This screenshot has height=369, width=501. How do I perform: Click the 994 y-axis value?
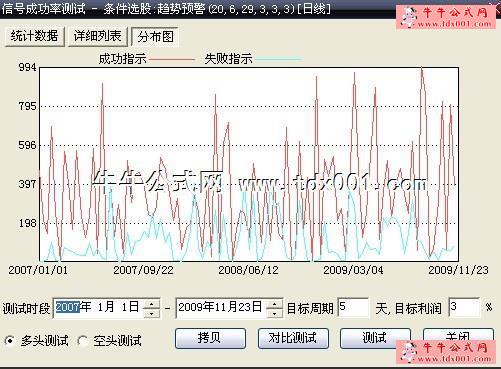27,67
